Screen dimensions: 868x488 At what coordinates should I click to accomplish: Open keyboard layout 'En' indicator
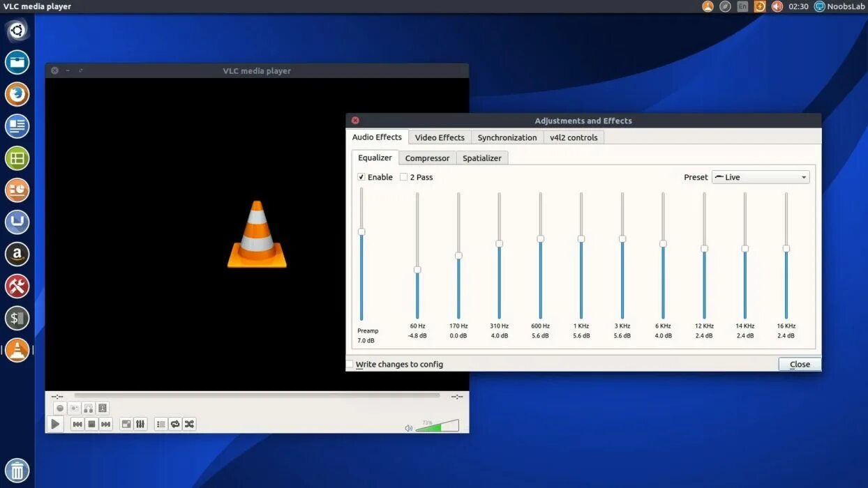(743, 6)
